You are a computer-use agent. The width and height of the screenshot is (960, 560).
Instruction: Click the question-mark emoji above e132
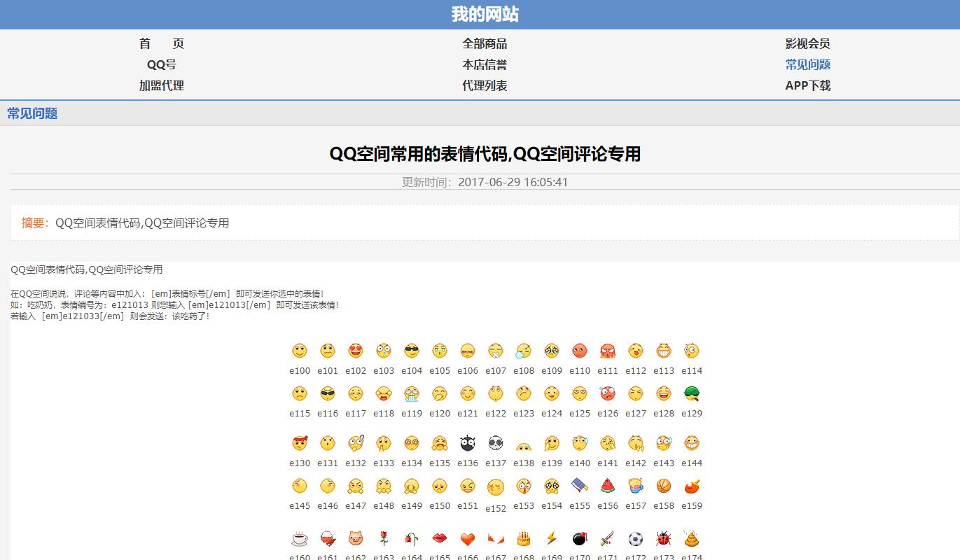pyautogui.click(x=356, y=443)
